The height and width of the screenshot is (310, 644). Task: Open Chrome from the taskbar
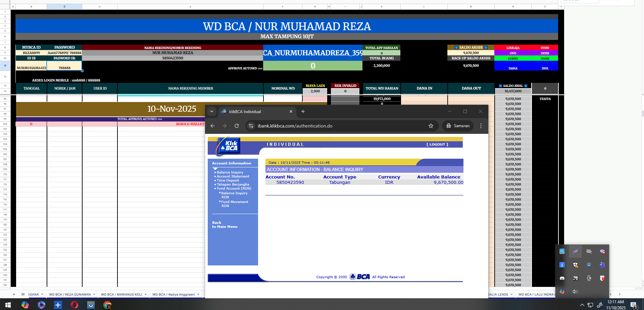tap(107, 305)
